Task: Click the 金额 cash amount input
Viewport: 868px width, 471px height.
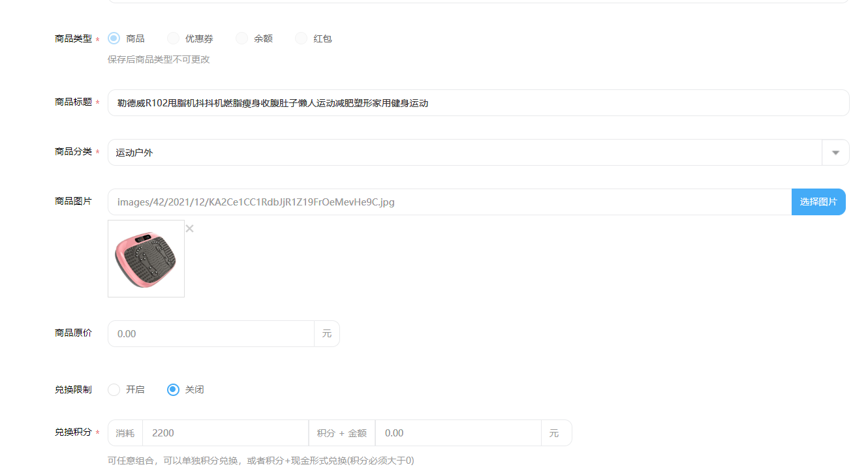Action: [x=458, y=433]
